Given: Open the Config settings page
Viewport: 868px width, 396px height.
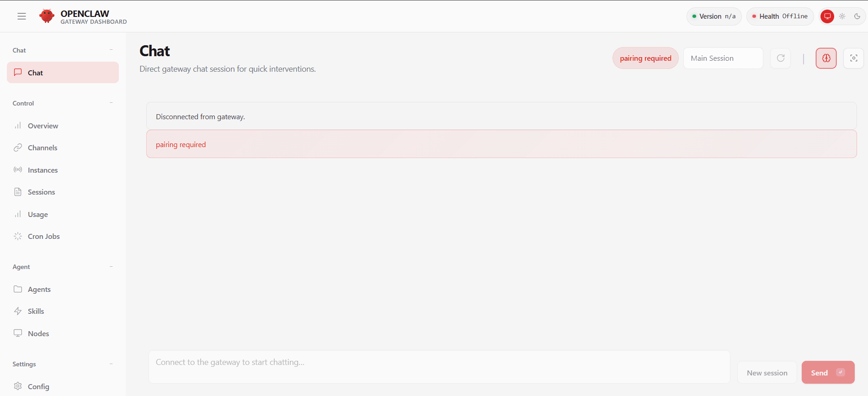Looking at the screenshot, I should [38, 386].
